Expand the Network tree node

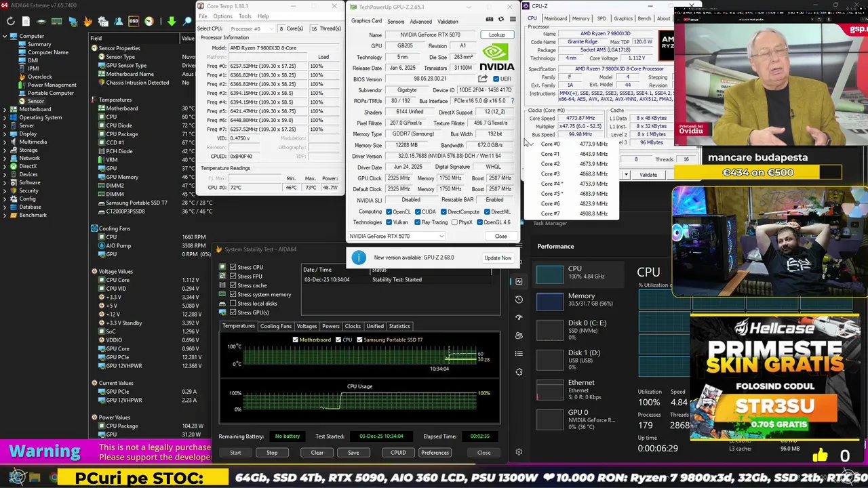point(5,158)
